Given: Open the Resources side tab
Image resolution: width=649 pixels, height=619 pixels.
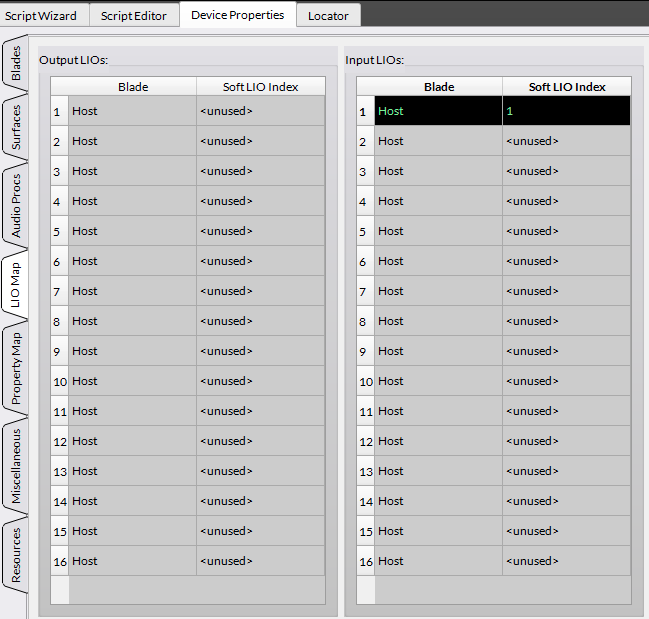Looking at the screenshot, I should coord(15,555).
